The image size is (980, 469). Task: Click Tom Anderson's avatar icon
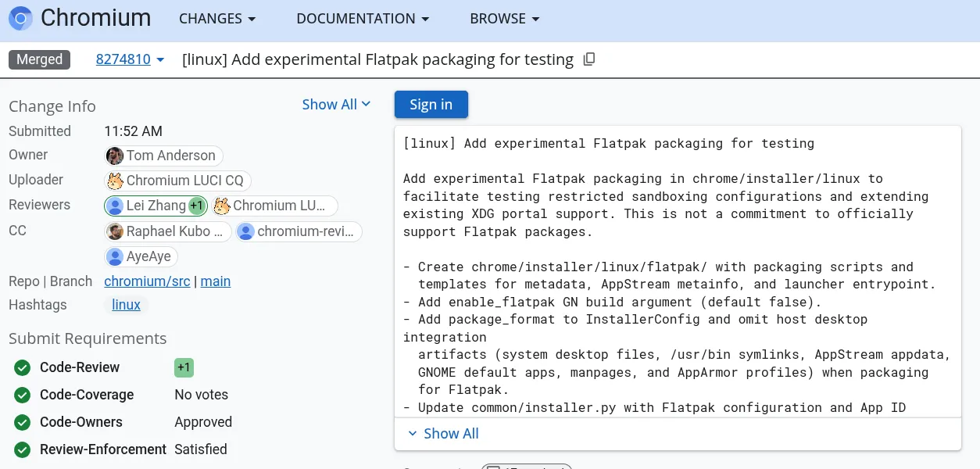tap(115, 156)
